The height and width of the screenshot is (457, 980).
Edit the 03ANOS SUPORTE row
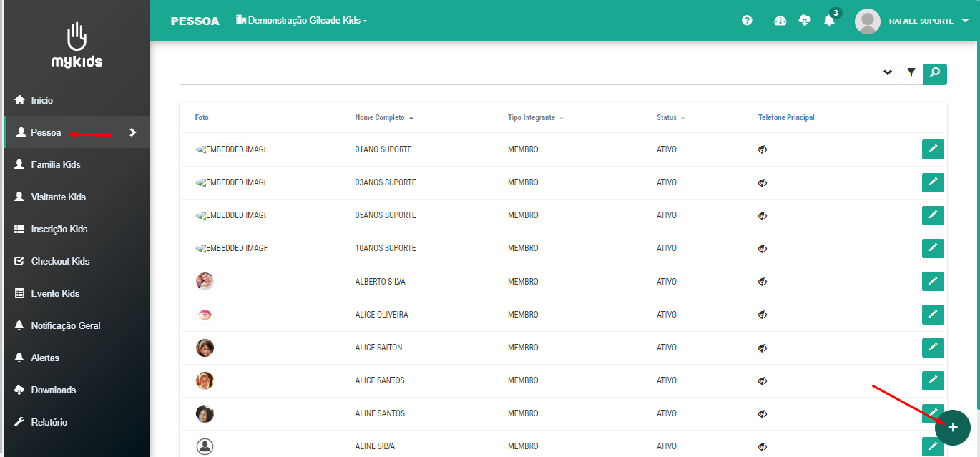click(933, 182)
